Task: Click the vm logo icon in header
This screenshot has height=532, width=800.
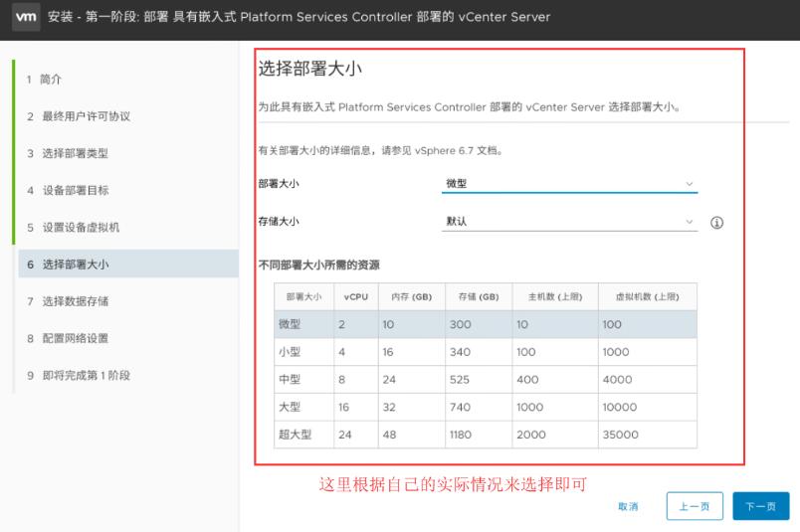Action: 26,17
